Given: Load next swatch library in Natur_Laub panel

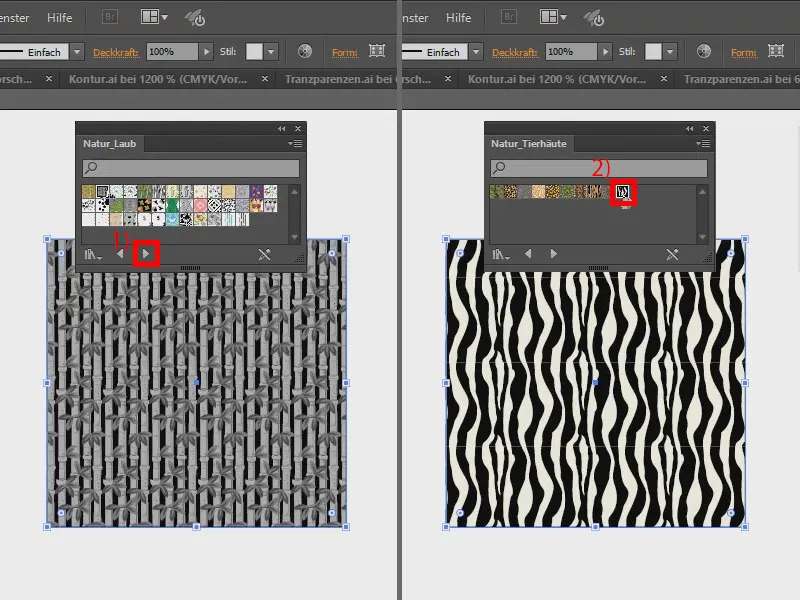Looking at the screenshot, I should click(146, 254).
